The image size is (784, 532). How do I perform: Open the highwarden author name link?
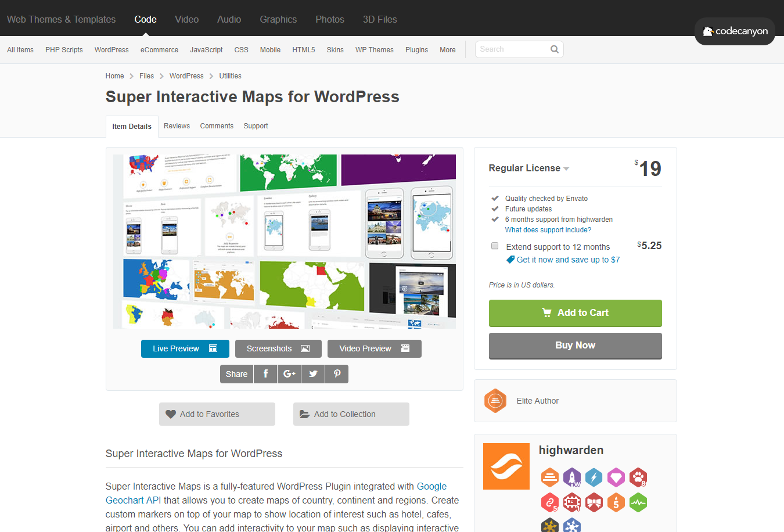[571, 450]
